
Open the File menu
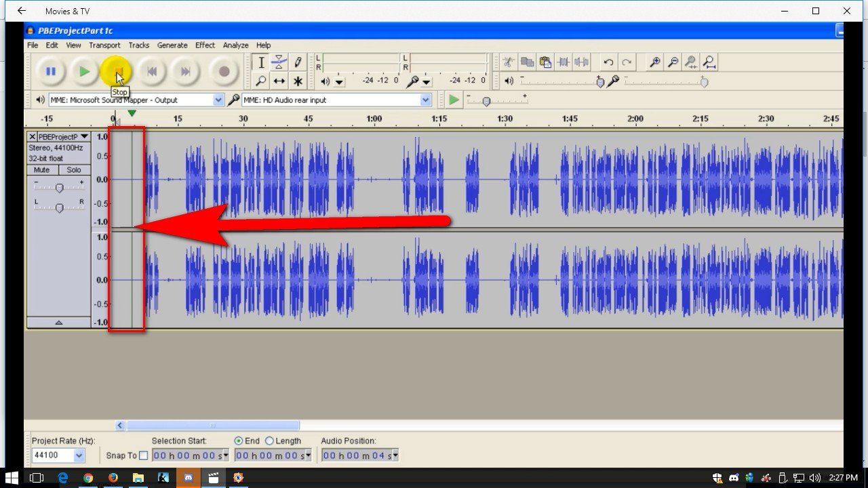pyautogui.click(x=33, y=45)
